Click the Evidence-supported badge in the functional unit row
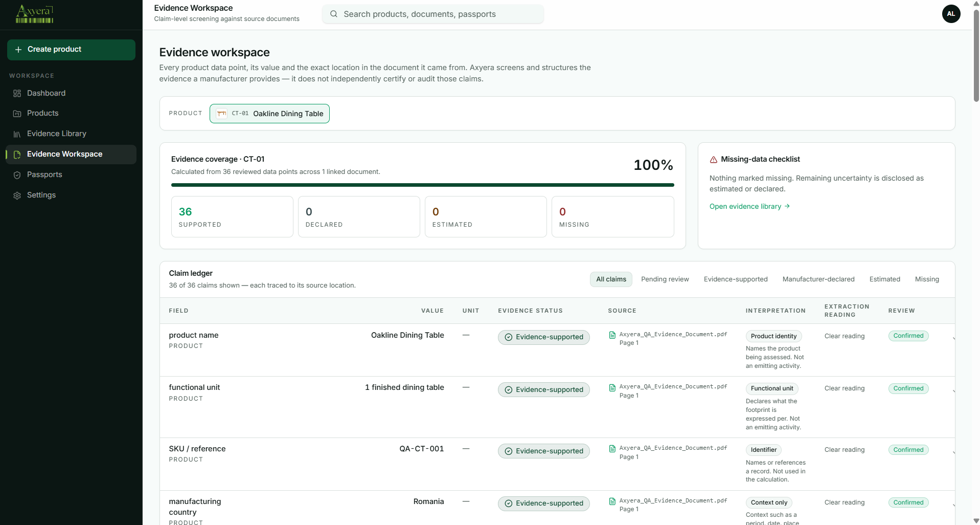This screenshot has width=980, height=525. pos(543,390)
